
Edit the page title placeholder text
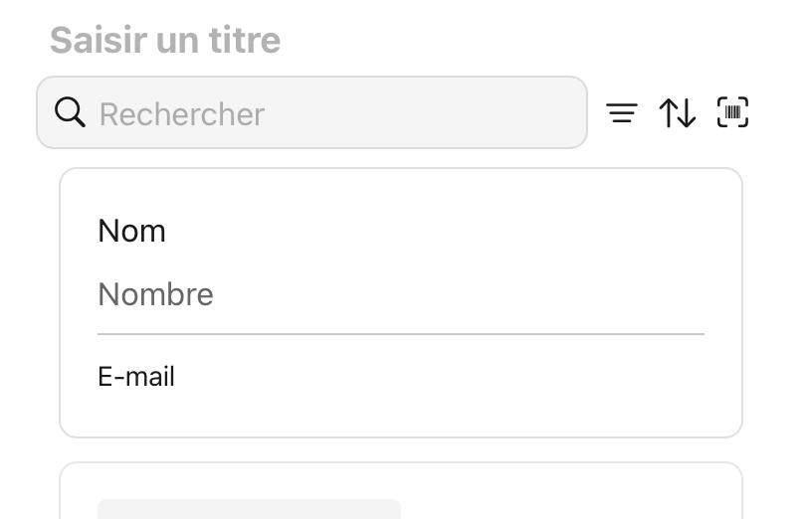(x=165, y=41)
